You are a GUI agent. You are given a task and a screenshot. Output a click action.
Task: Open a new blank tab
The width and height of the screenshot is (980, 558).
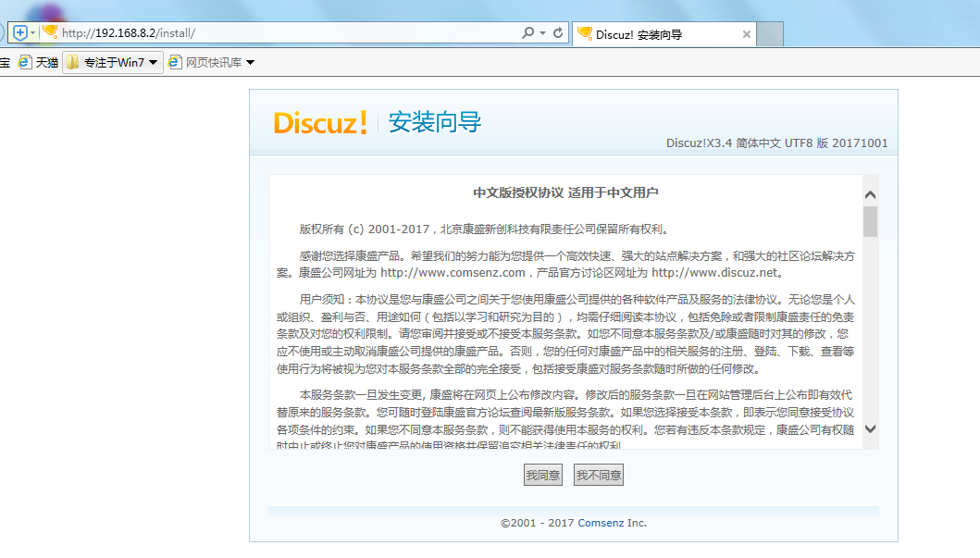pyautogui.click(x=770, y=34)
